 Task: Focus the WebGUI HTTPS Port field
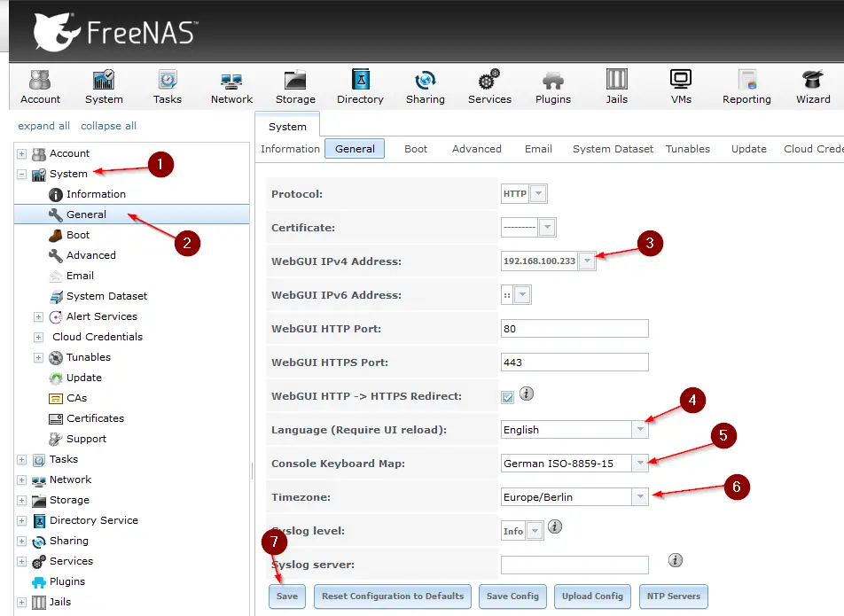tap(574, 363)
